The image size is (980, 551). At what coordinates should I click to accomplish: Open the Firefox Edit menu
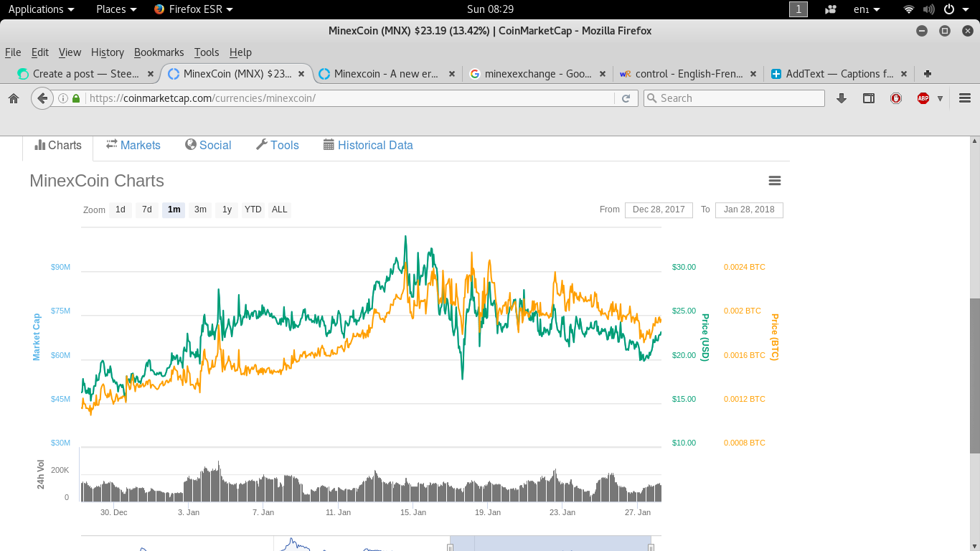tap(40, 52)
